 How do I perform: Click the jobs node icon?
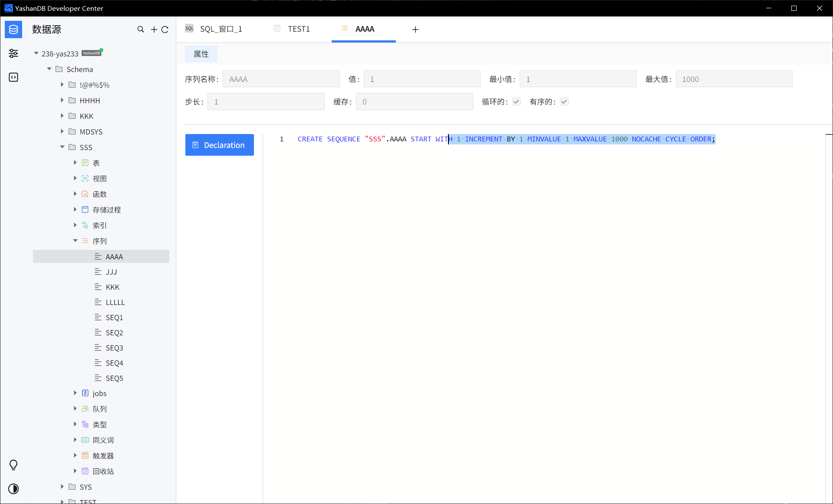(x=85, y=393)
